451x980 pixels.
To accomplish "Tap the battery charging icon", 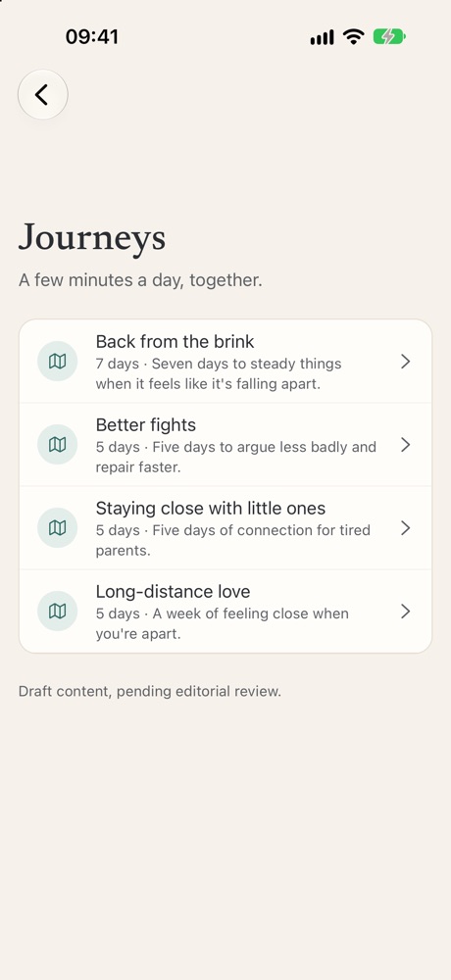I will (x=389, y=37).
